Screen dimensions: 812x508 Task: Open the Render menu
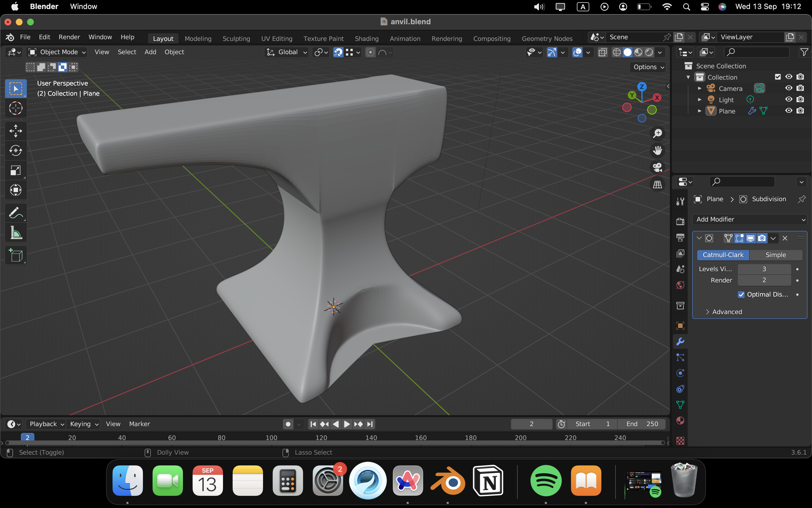(69, 37)
